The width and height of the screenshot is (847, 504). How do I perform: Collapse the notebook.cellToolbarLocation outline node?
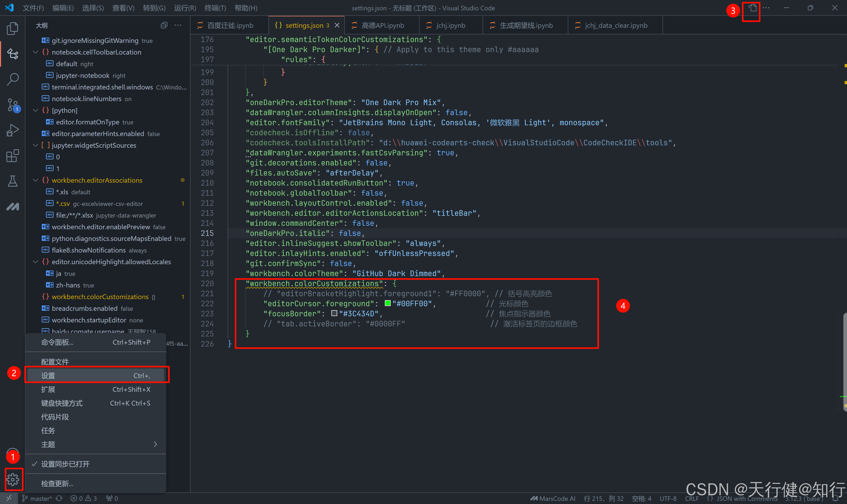click(x=35, y=52)
